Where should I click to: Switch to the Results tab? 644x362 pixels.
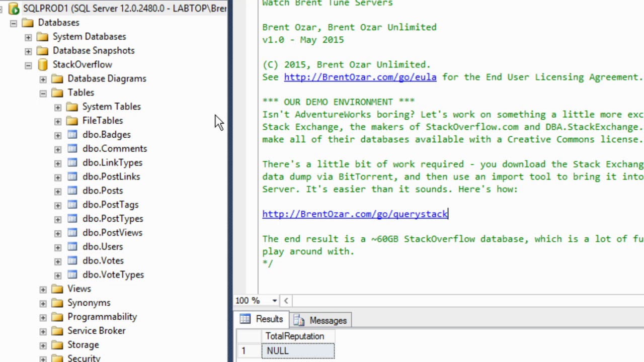click(x=262, y=320)
